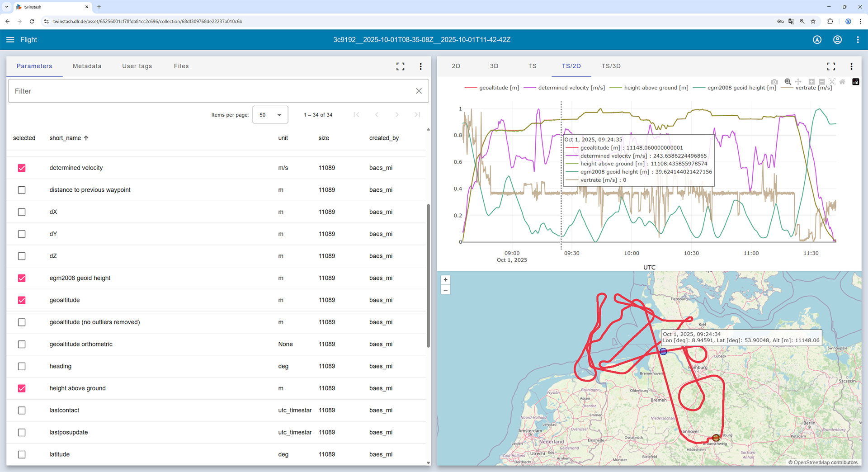
Task: Select the plot zoom magnifier tool
Action: pos(788,82)
